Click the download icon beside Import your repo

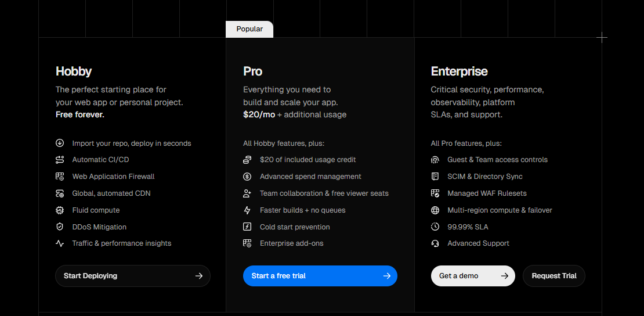pyautogui.click(x=60, y=143)
